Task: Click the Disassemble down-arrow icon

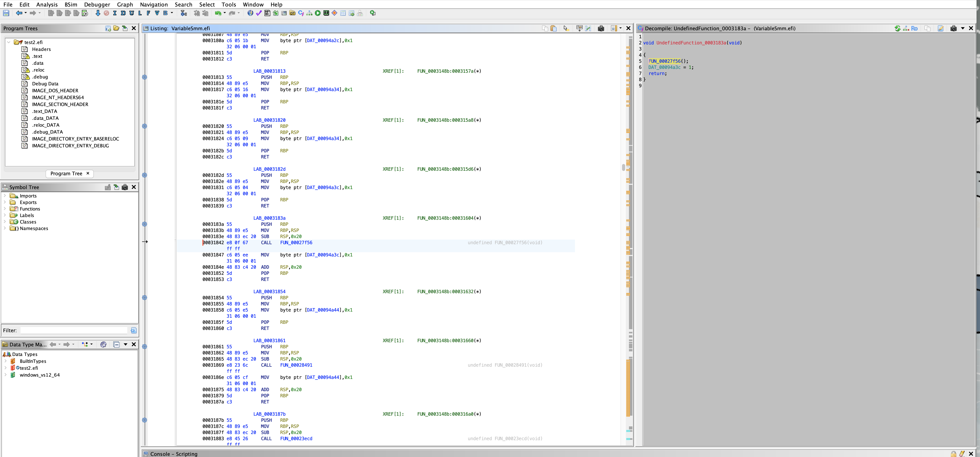Action: click(98, 13)
